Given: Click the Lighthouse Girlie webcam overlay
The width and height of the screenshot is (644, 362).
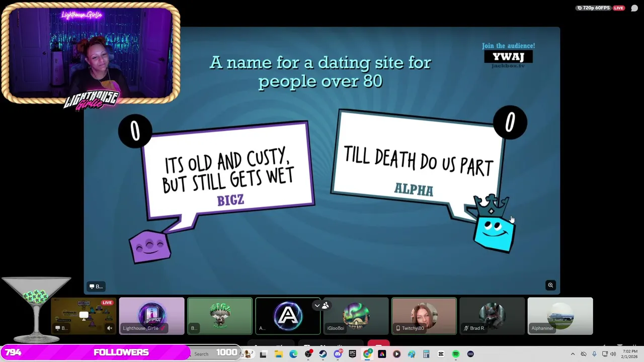Looking at the screenshot, I should [91, 54].
